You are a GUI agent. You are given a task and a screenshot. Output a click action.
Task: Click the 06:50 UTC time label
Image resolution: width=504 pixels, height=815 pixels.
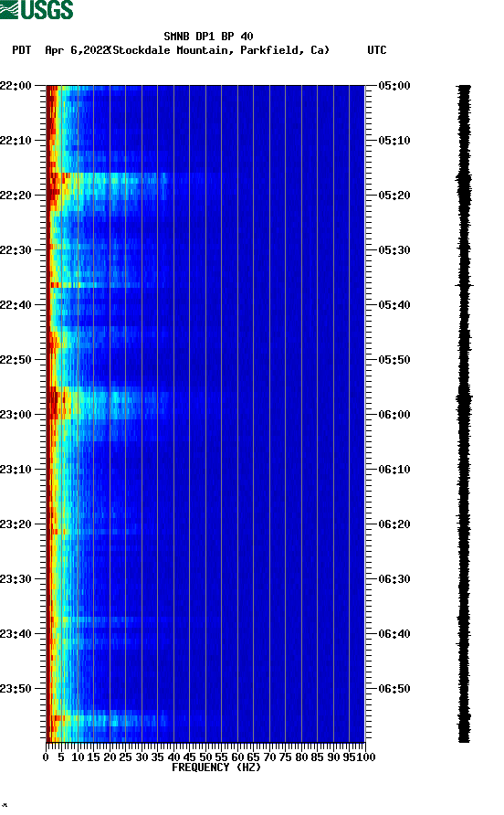pos(394,689)
